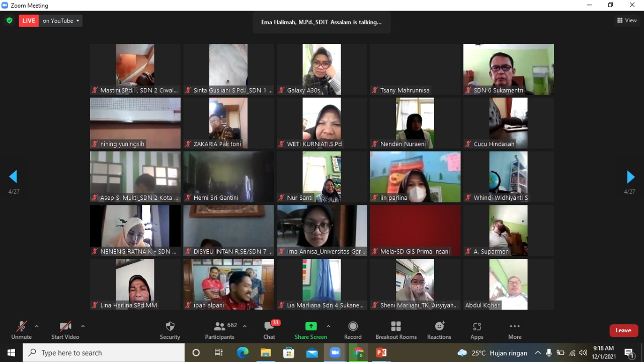Open the View layout menu

point(627,21)
